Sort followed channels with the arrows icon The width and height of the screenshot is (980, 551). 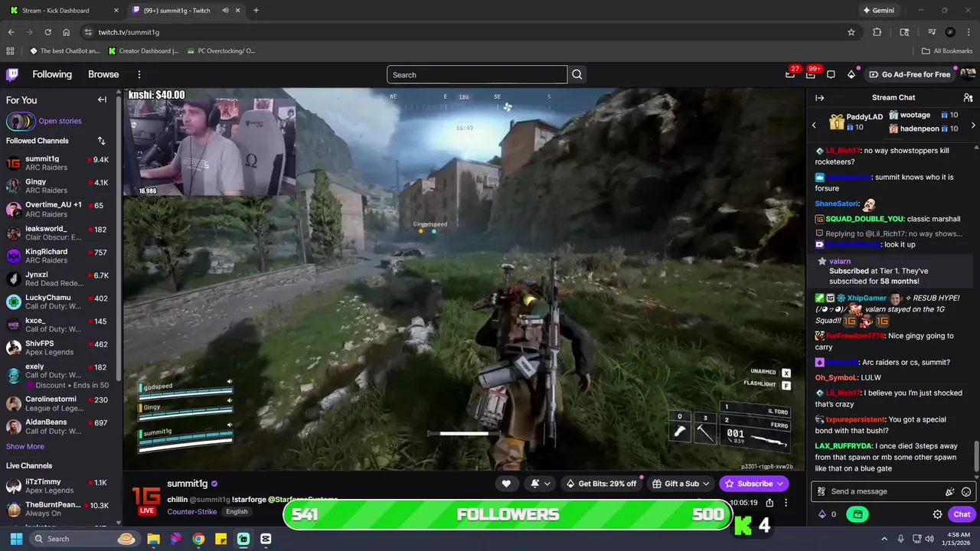click(101, 141)
